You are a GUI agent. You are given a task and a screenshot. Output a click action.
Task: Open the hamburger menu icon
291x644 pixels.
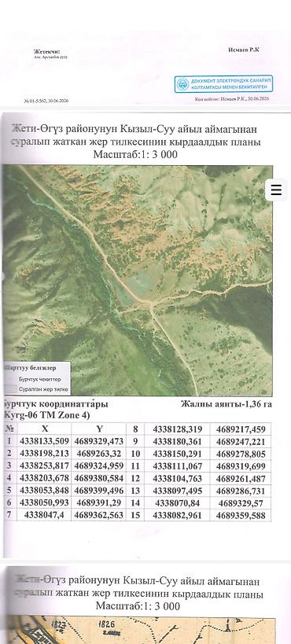[276, 190]
